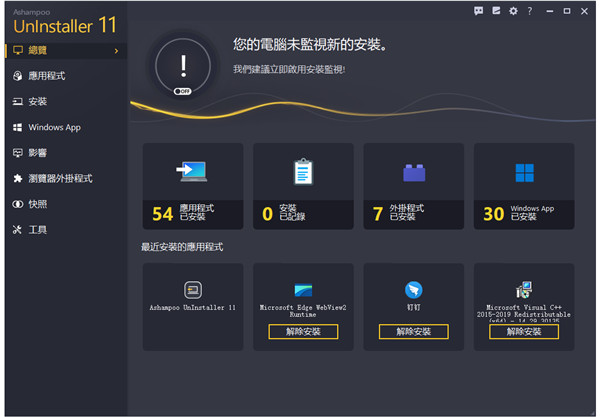Open the 影響 sidebar item

coord(66,153)
